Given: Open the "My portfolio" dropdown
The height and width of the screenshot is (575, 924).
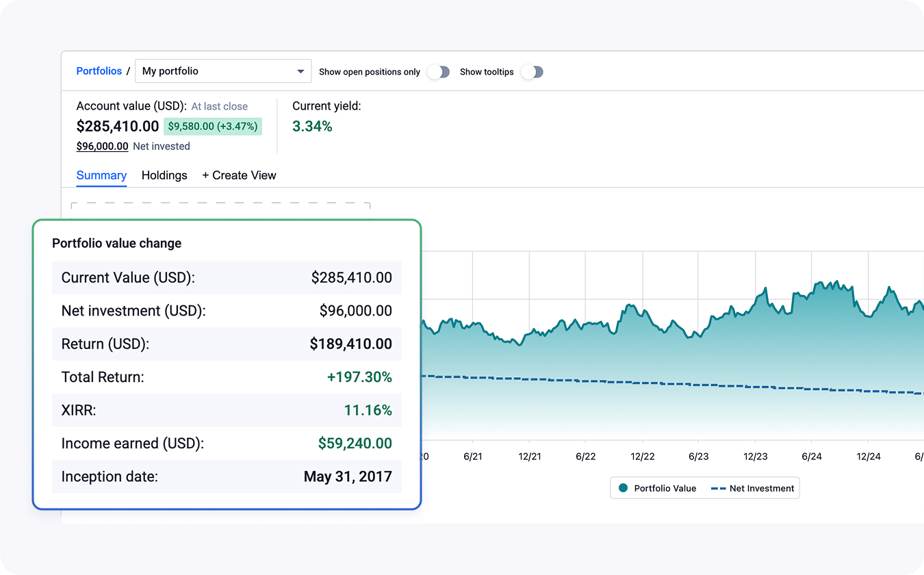Looking at the screenshot, I should click(223, 71).
